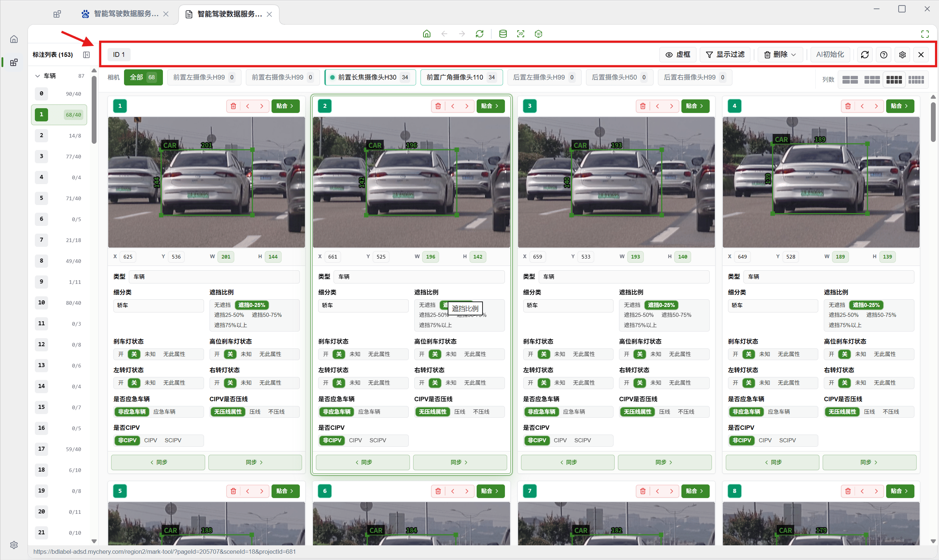Open 类型 dropdown on card 1

click(x=214, y=277)
